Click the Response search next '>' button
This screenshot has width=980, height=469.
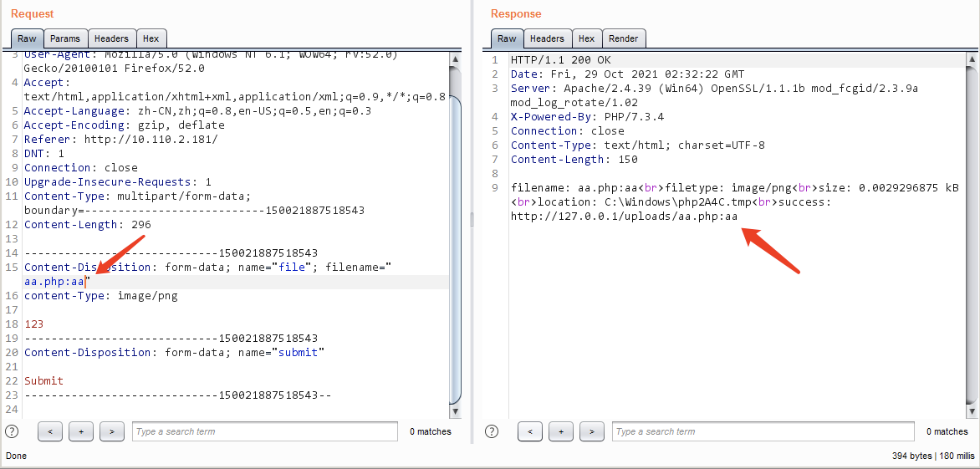[x=592, y=431]
